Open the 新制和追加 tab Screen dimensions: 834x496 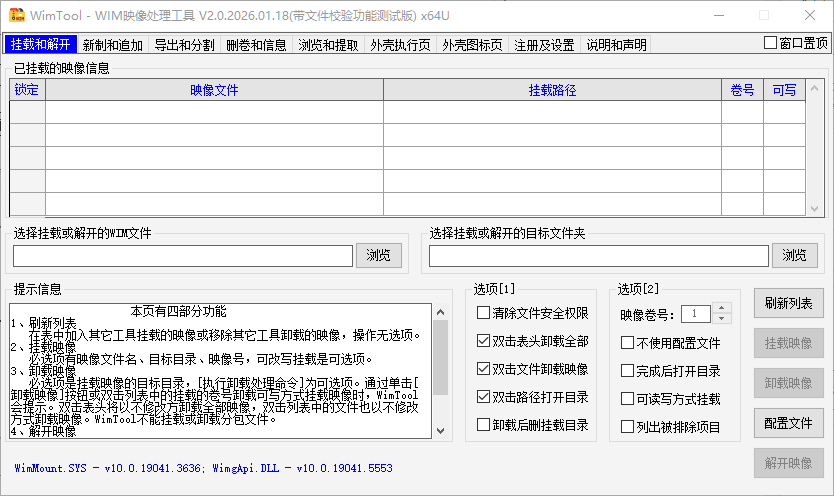click(x=113, y=45)
